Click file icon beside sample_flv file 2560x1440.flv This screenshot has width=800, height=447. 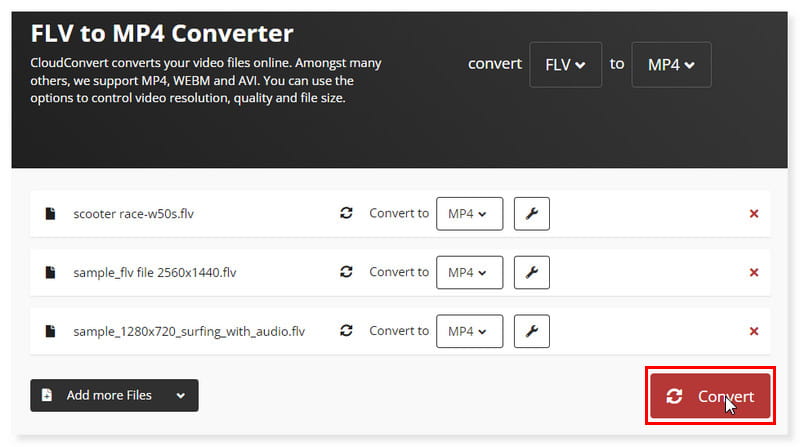[50, 272]
